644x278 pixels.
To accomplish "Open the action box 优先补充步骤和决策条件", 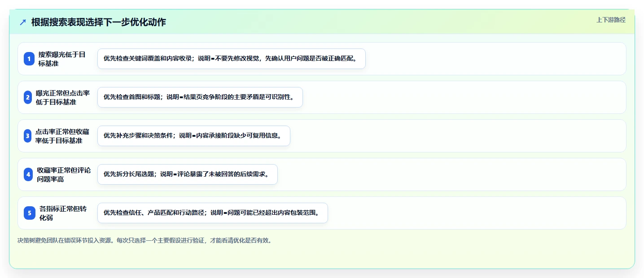I will (194, 136).
